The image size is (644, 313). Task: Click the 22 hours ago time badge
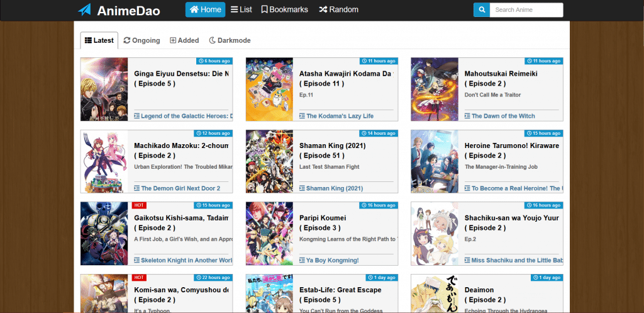[213, 278]
